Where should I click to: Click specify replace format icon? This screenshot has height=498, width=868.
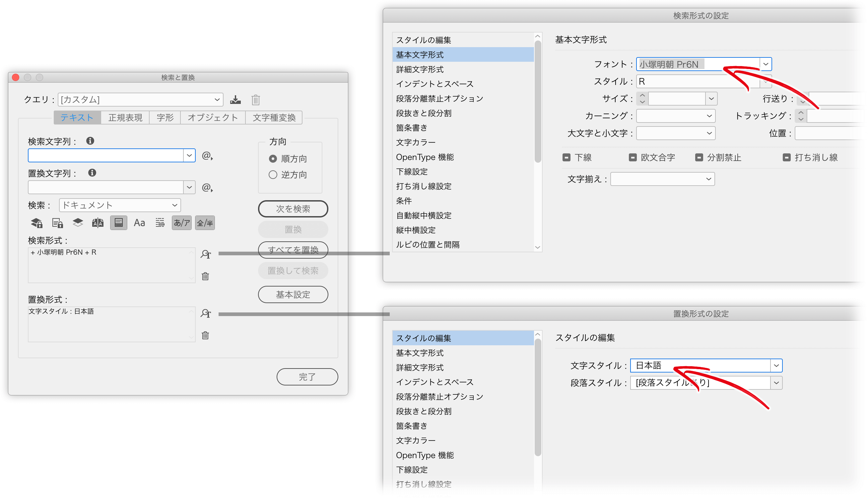(x=206, y=314)
